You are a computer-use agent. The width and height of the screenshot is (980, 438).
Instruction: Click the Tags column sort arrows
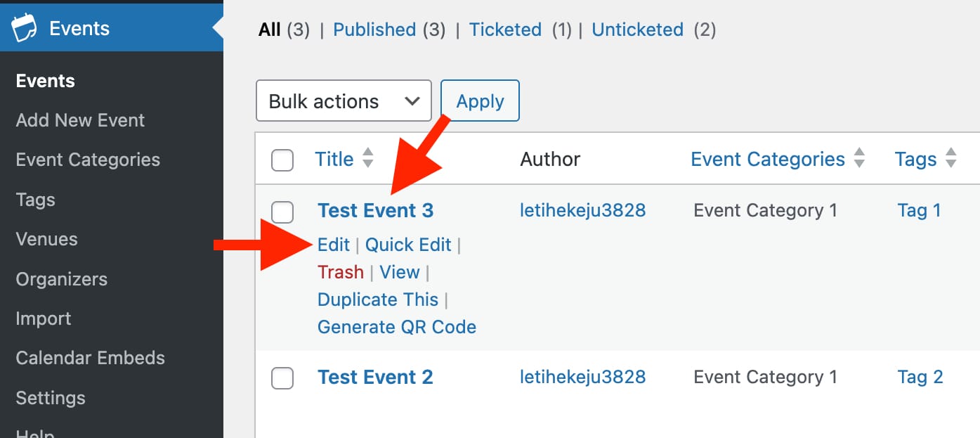(x=951, y=159)
